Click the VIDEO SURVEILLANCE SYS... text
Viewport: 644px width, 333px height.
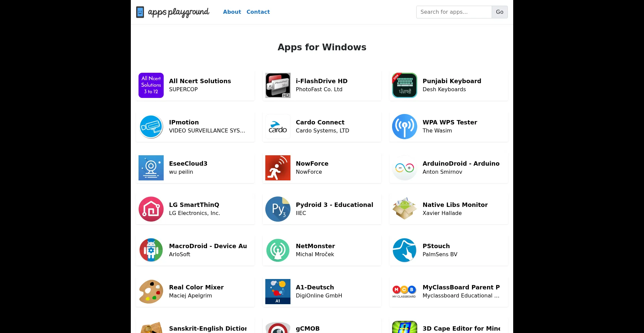pyautogui.click(x=207, y=131)
